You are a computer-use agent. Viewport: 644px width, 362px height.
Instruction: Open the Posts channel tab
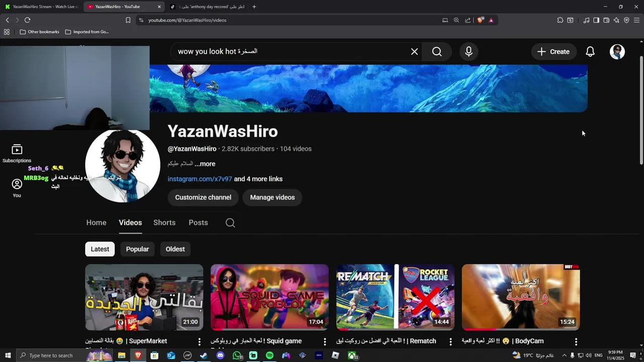click(198, 223)
